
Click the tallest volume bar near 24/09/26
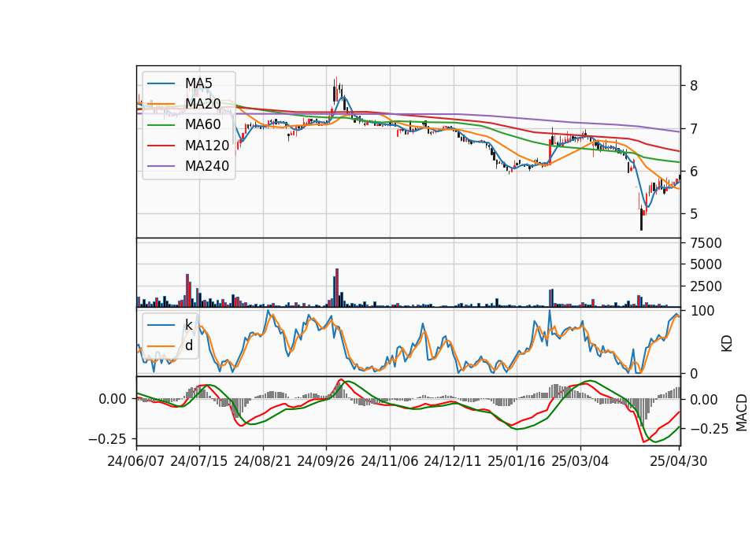(337, 288)
